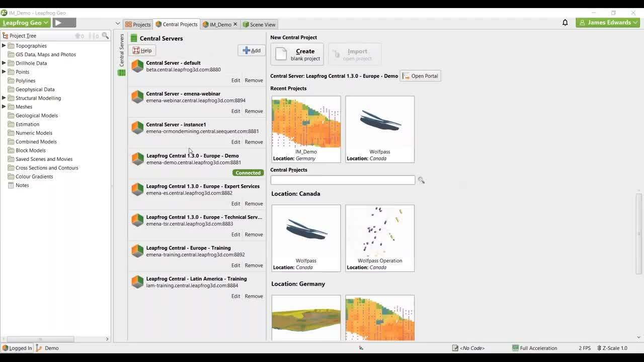This screenshot has height=362, width=644.
Task: Remove Central Server - default
Action: (254, 80)
